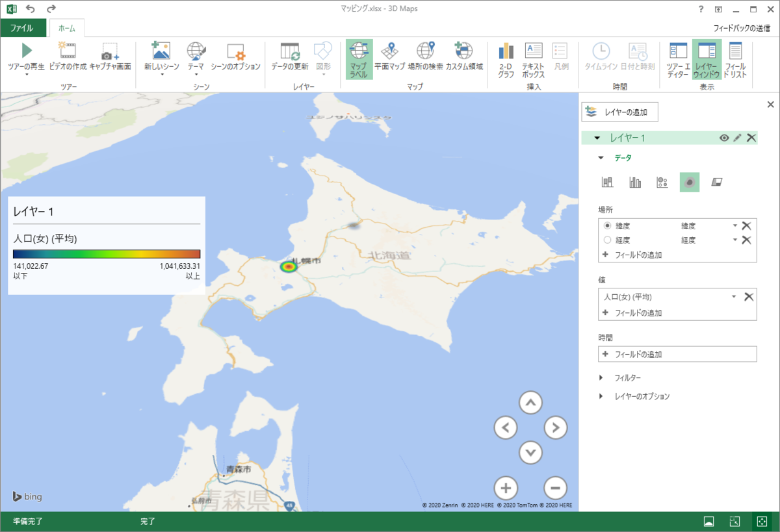Screen dimensions: 780x532
Task: Click the ribbon display options icon
Action: coord(718,9)
